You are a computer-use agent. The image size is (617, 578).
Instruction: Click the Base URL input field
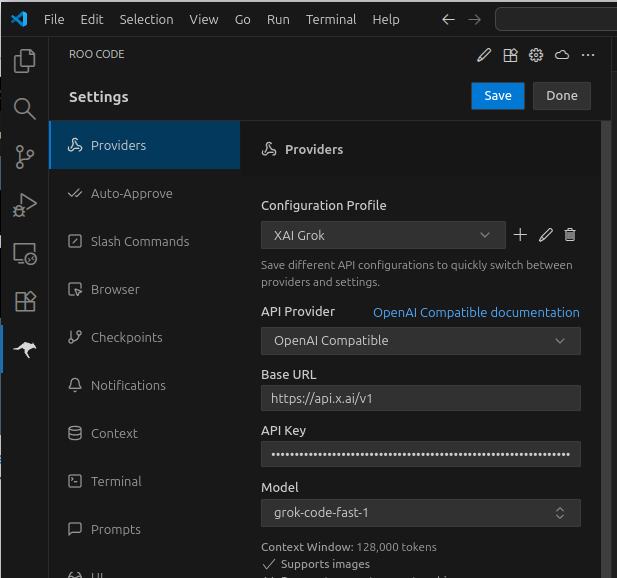coord(420,398)
